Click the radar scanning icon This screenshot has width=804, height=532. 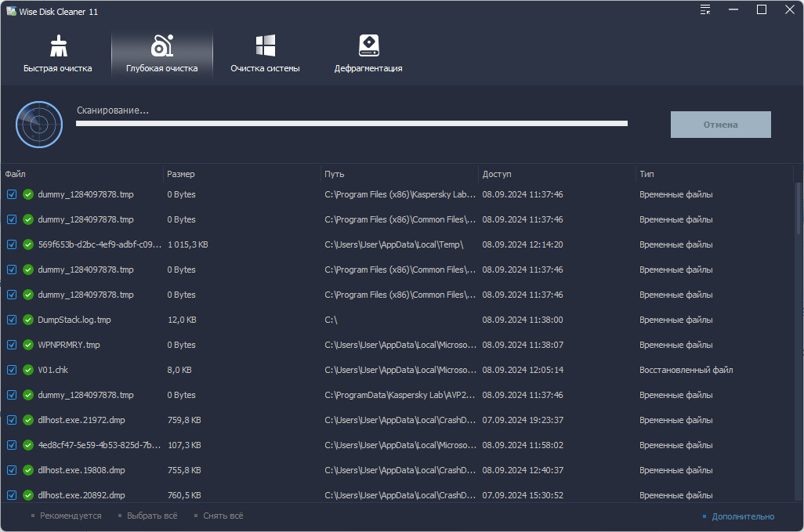[x=39, y=125]
